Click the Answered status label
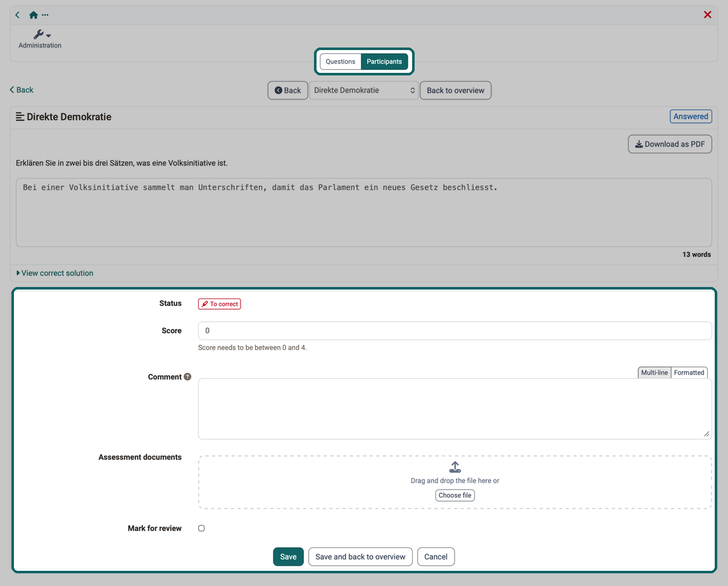 tap(691, 116)
